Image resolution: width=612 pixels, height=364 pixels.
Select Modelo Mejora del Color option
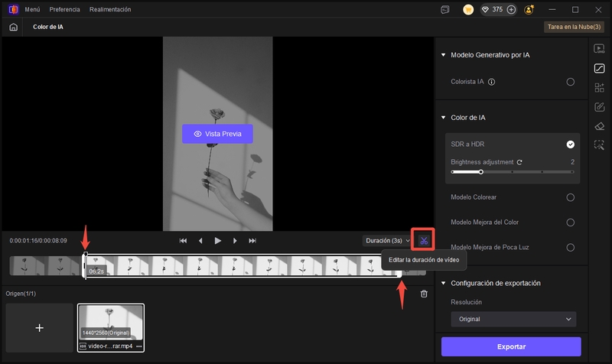pos(570,223)
